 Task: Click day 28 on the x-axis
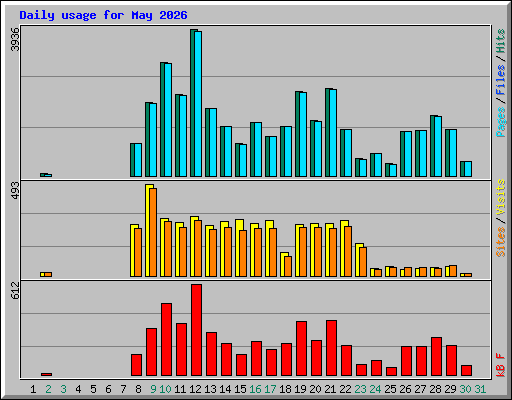coord(435,389)
